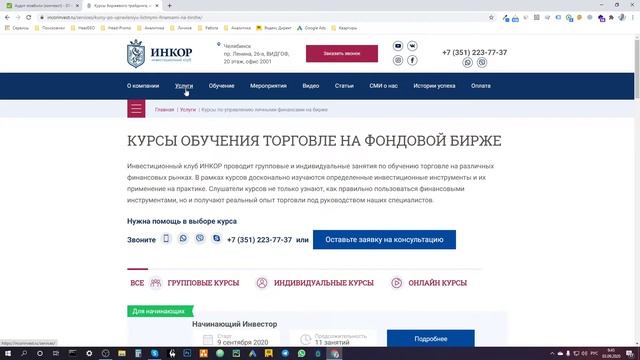Click the Viber icon beside Звоните
The image size is (640, 360).
pos(200,238)
